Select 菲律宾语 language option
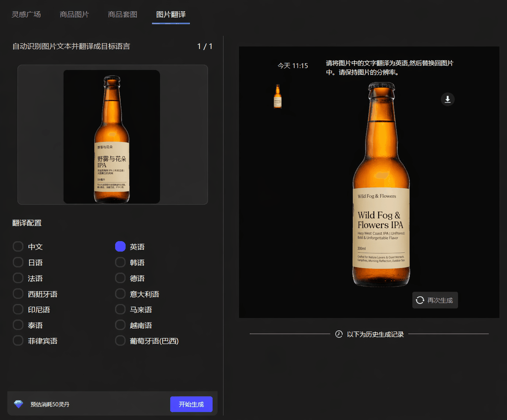This screenshot has height=420, width=507. [18, 340]
